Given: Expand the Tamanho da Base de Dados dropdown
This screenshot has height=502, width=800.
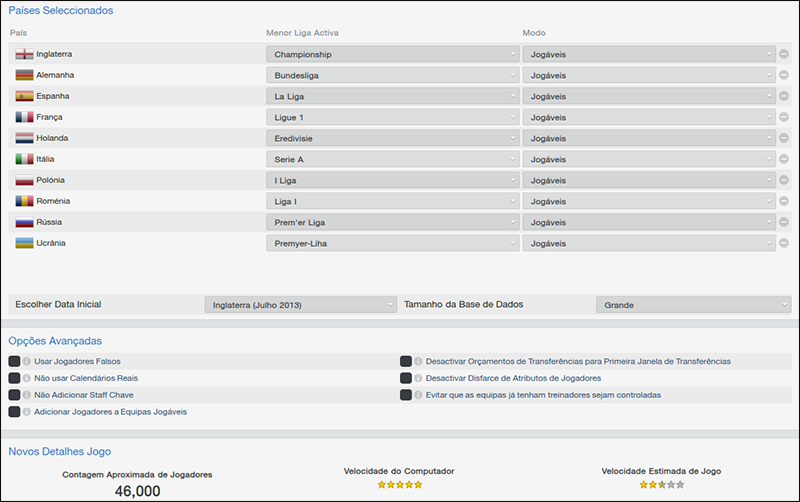Looking at the screenshot, I should (x=693, y=304).
